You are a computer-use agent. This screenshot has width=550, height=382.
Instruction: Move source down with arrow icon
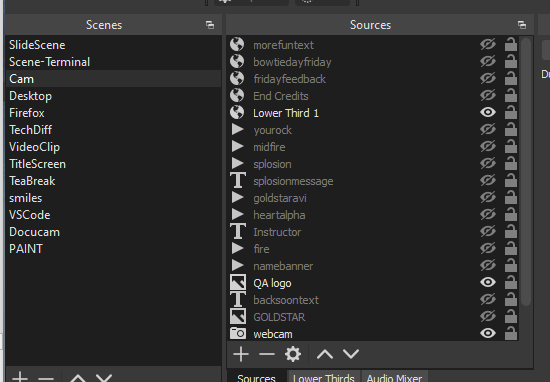click(351, 354)
